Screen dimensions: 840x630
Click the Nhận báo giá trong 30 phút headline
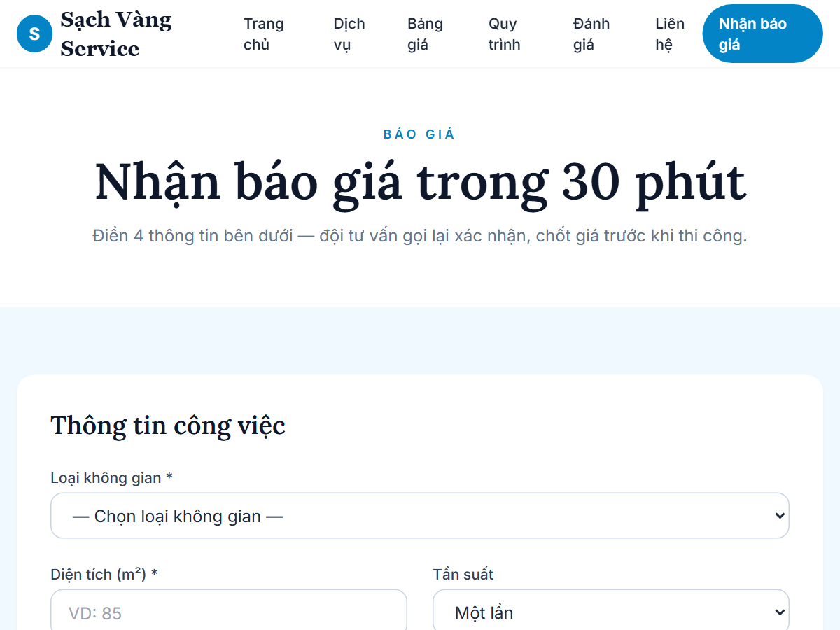pyautogui.click(x=420, y=182)
